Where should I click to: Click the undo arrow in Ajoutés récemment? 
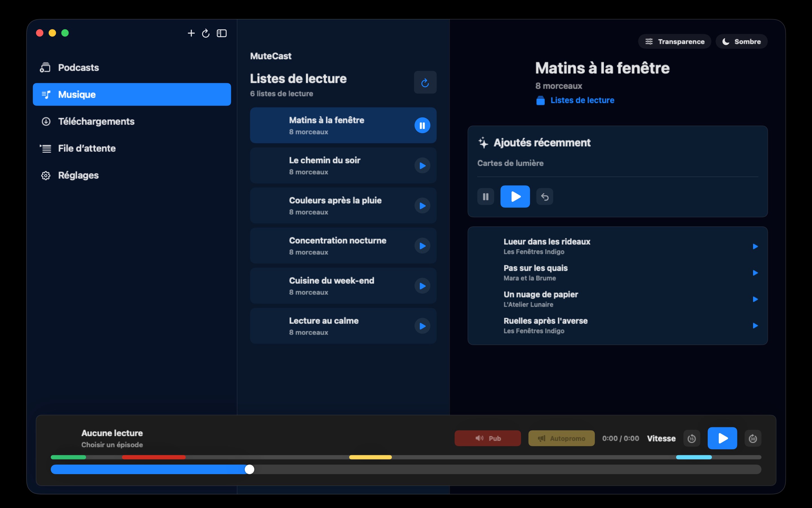tap(545, 196)
